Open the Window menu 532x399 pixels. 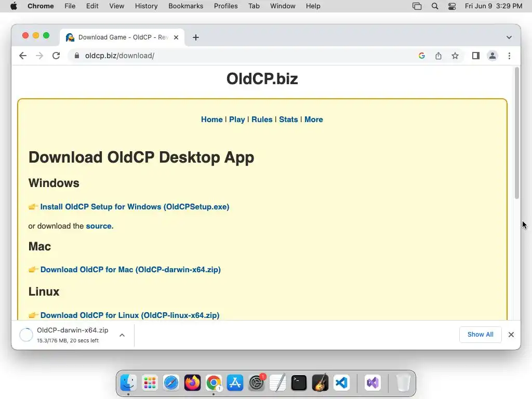pos(283,6)
